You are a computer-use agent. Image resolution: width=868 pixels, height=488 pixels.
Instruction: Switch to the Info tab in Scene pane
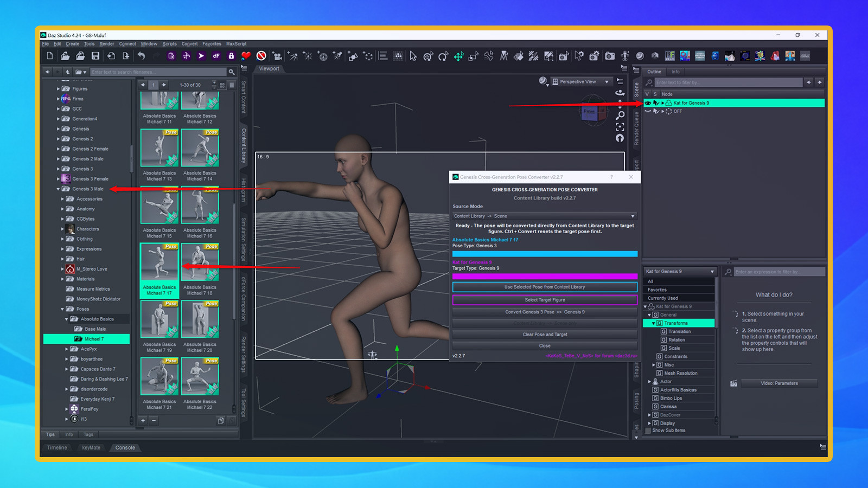tap(675, 72)
